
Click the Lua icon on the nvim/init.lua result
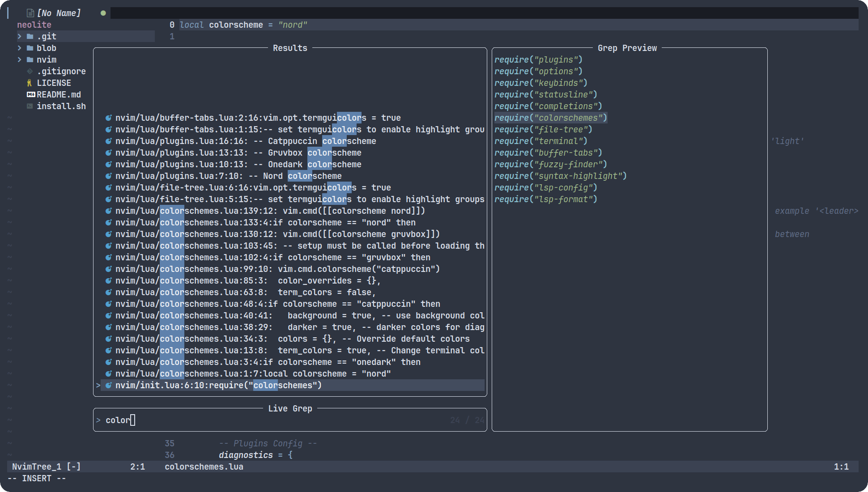pos(109,385)
